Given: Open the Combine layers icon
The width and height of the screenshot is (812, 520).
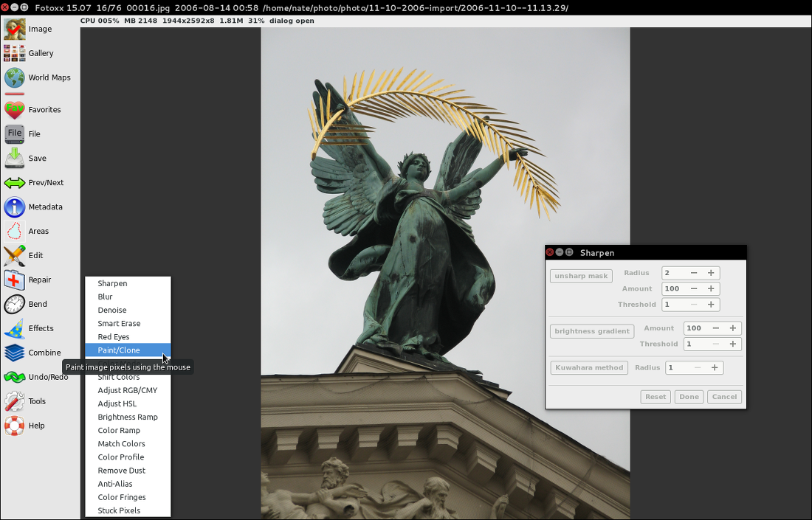Looking at the screenshot, I should pyautogui.click(x=15, y=353).
